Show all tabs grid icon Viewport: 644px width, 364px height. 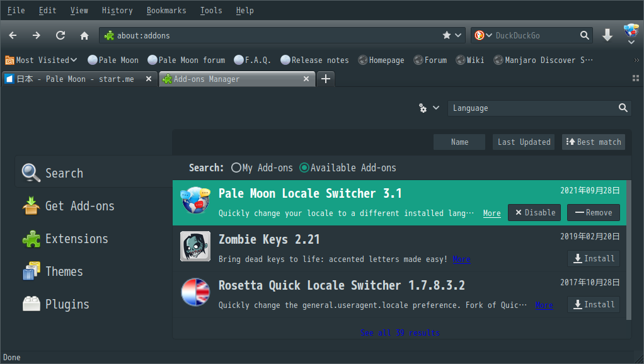[636, 78]
